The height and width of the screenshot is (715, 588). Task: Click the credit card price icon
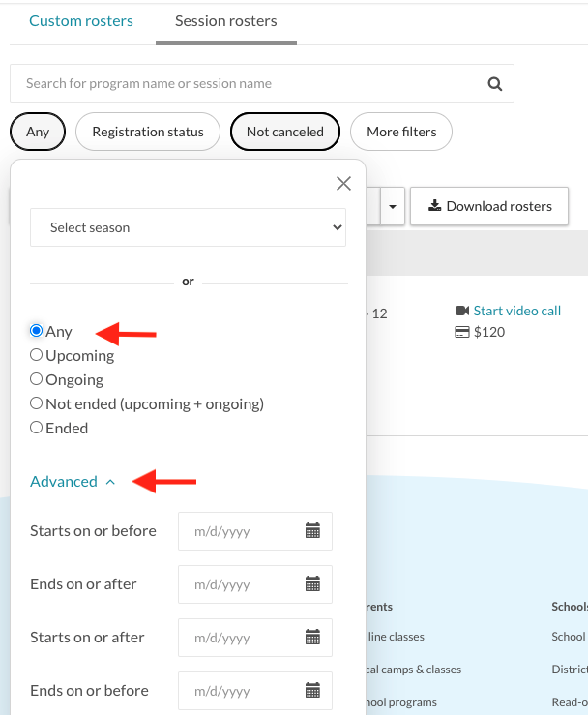click(462, 332)
